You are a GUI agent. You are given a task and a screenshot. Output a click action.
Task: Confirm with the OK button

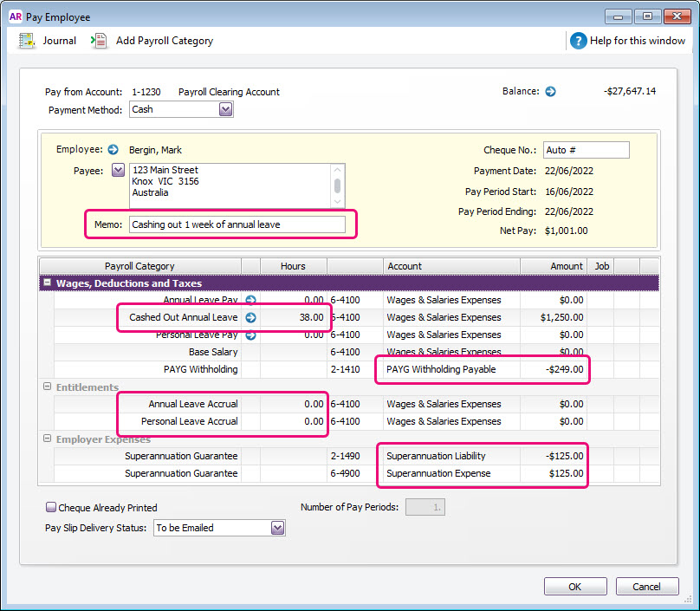click(x=575, y=586)
